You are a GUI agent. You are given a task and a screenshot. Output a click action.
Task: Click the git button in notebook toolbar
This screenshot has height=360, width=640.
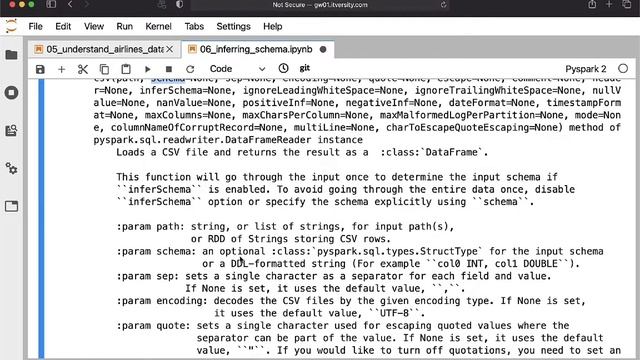pos(304,68)
